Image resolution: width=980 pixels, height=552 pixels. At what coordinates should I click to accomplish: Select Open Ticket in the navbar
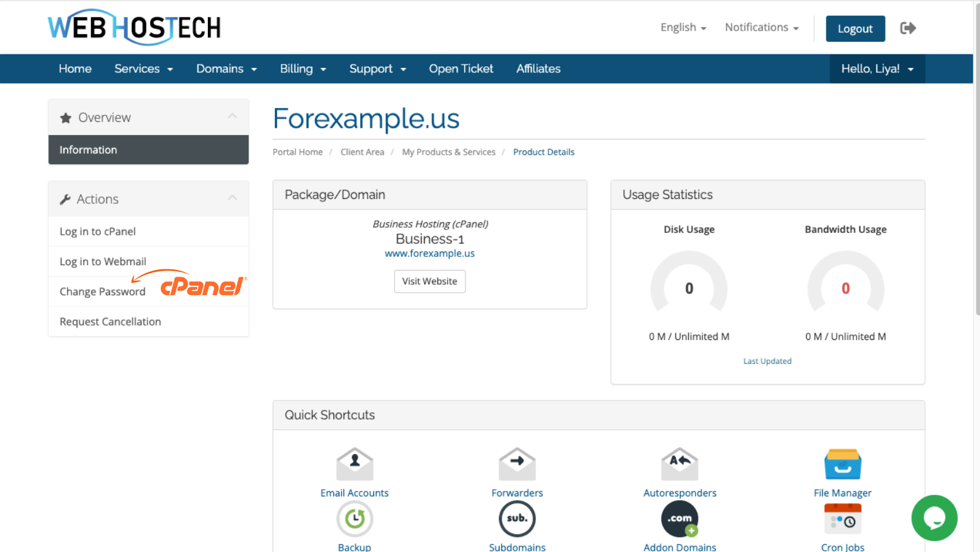461,69
